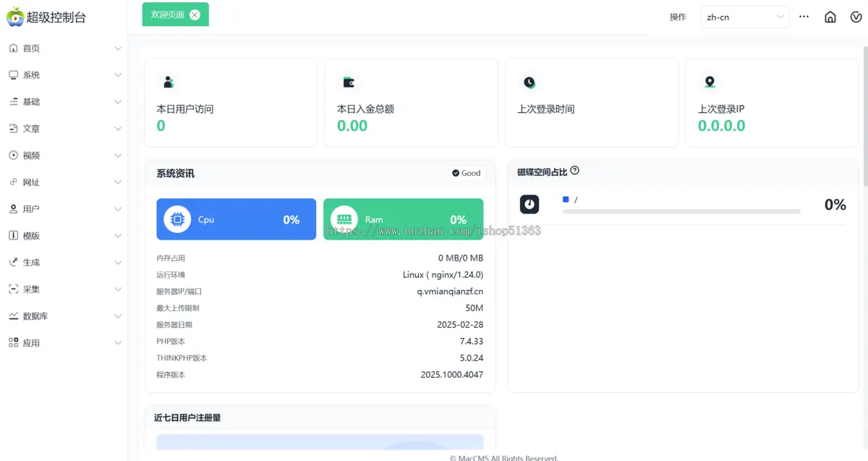Open the 数据库 sidebar menu label
This screenshot has height=461, width=868.
click(35, 316)
